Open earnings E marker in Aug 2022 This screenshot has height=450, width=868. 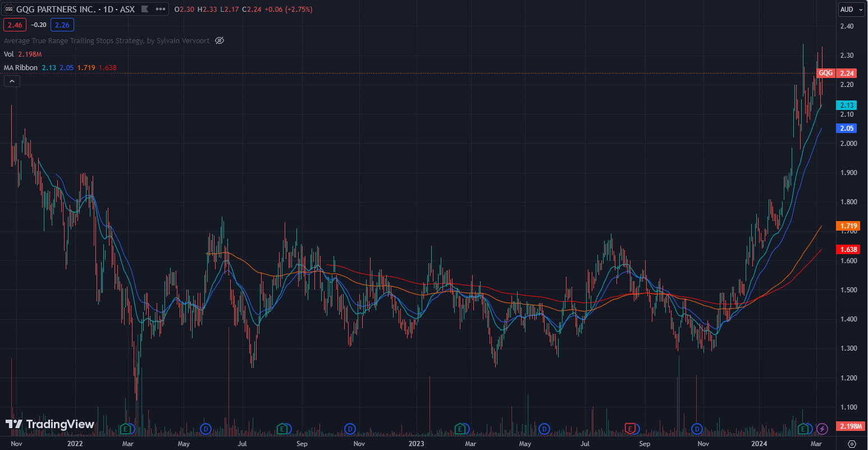click(282, 429)
